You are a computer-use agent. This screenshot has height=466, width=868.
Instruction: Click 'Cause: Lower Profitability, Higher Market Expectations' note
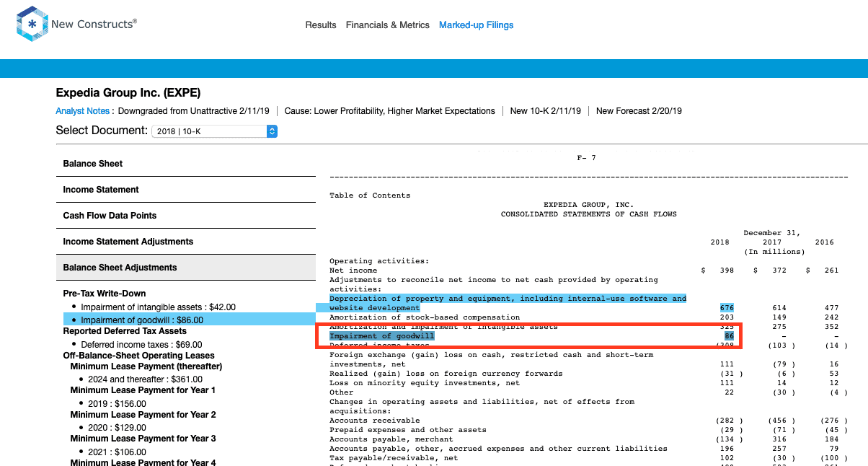390,111
